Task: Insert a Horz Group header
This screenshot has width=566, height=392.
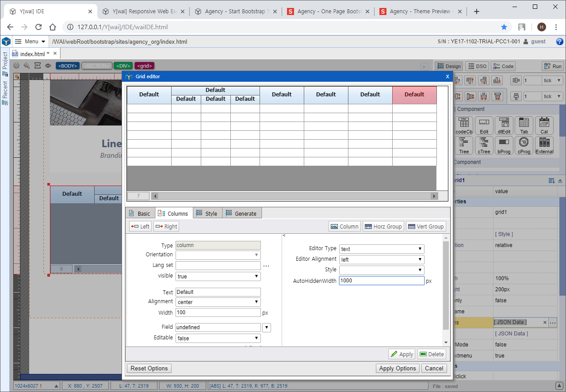Action: click(x=382, y=226)
